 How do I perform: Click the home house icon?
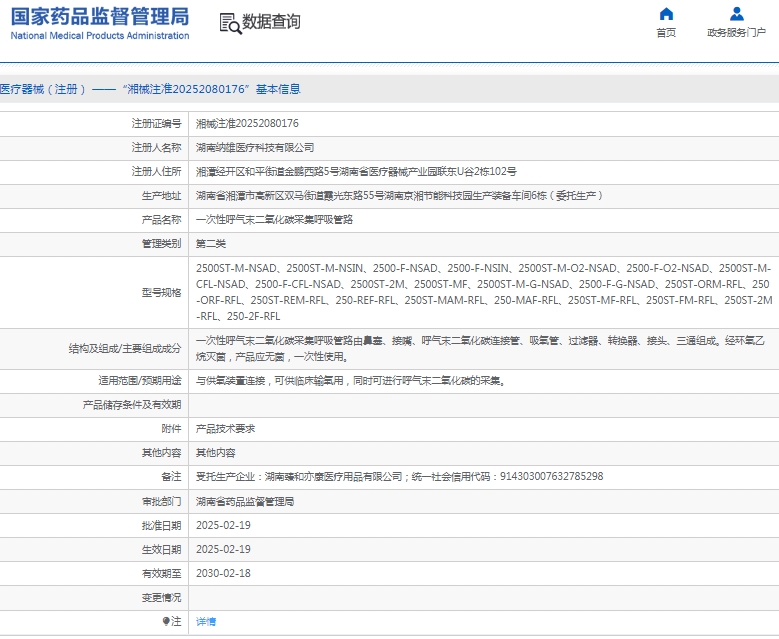[x=666, y=14]
